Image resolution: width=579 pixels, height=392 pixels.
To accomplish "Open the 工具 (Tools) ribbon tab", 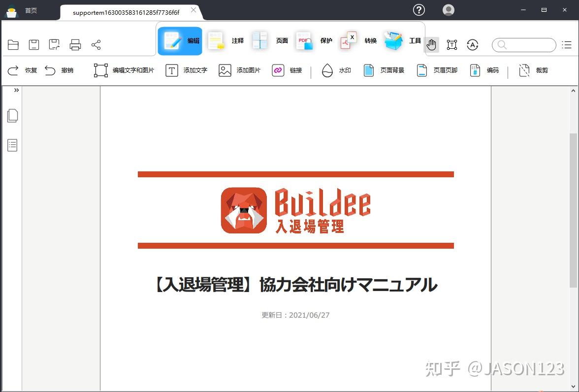I will pos(403,41).
